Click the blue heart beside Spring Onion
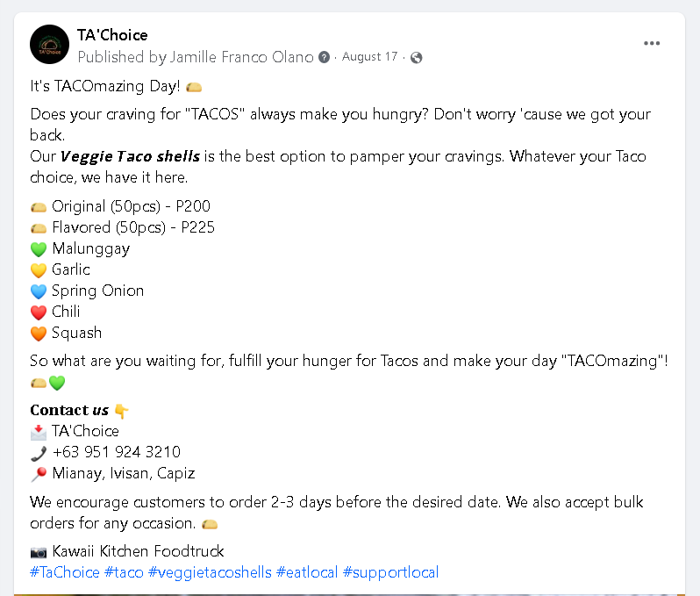This screenshot has height=596, width=700. (39, 291)
